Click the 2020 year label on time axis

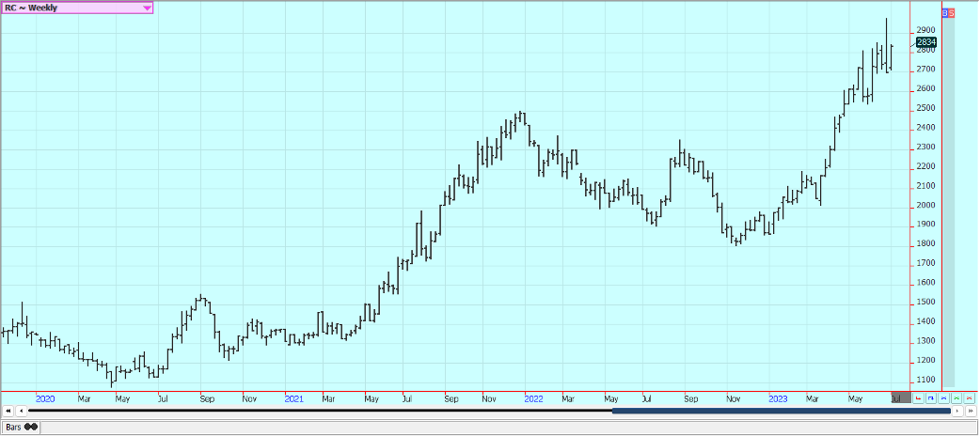tap(45, 397)
